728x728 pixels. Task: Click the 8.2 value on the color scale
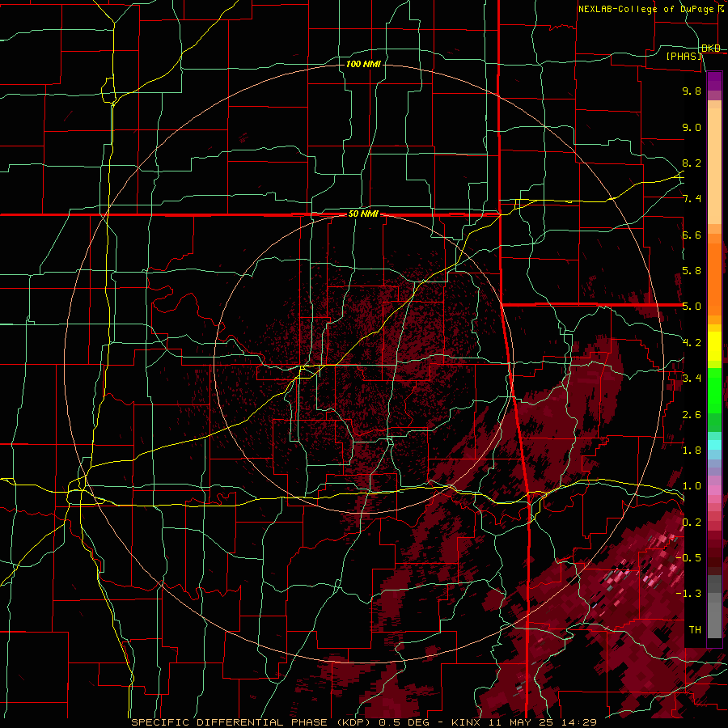point(692,163)
